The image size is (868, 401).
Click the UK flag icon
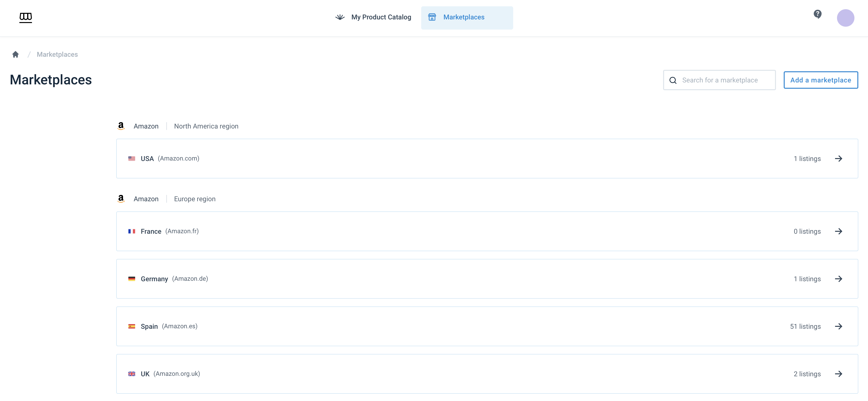point(132,374)
